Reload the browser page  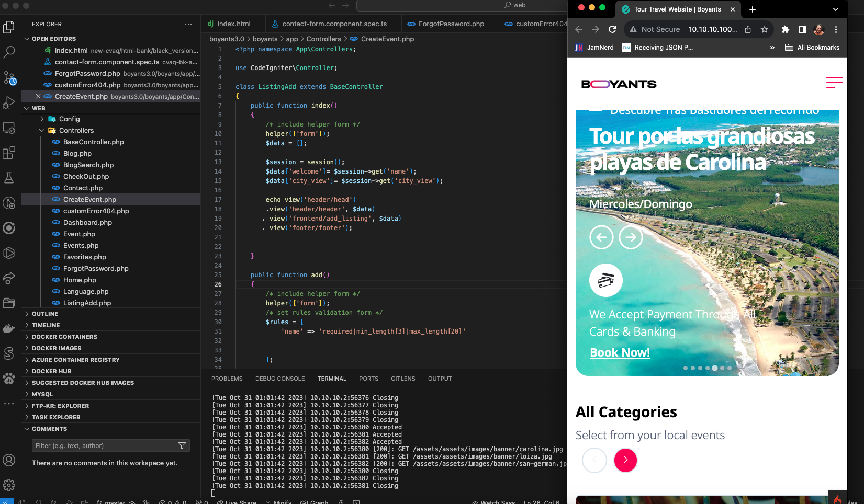pyautogui.click(x=612, y=29)
